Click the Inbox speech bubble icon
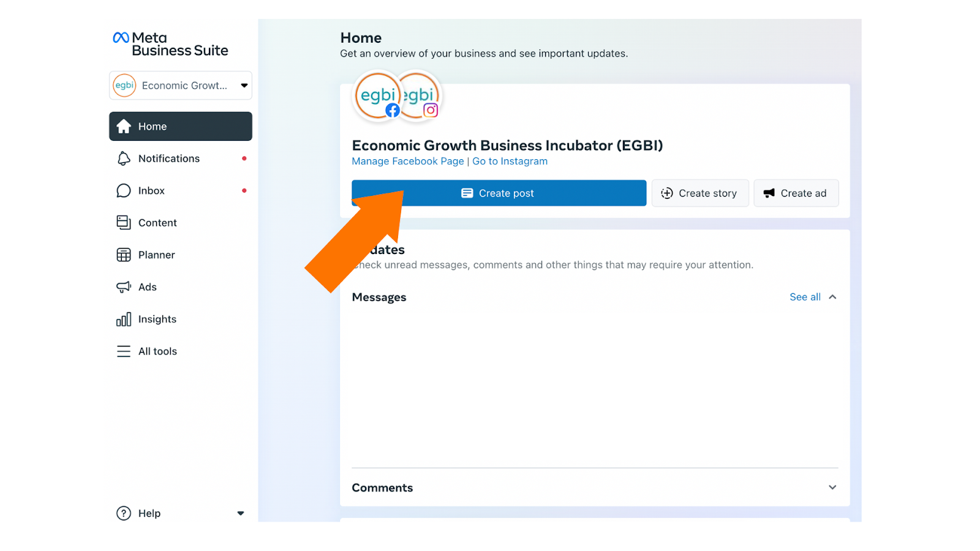Image resolution: width=980 pixels, height=551 pixels. (124, 190)
